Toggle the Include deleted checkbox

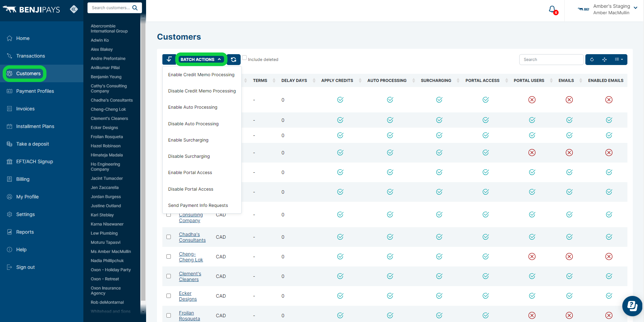(244, 58)
